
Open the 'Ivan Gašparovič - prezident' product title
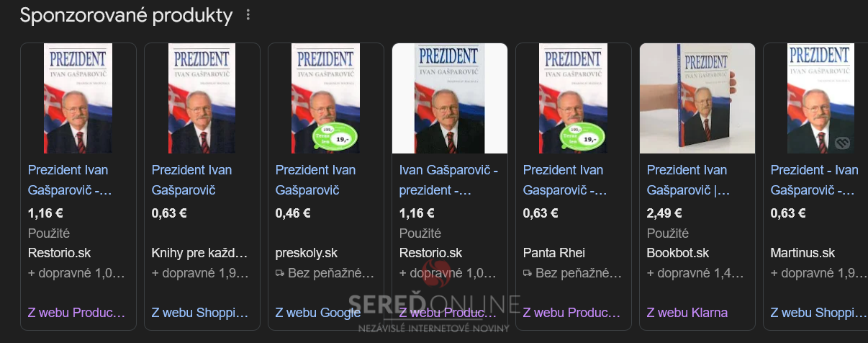[x=449, y=180]
